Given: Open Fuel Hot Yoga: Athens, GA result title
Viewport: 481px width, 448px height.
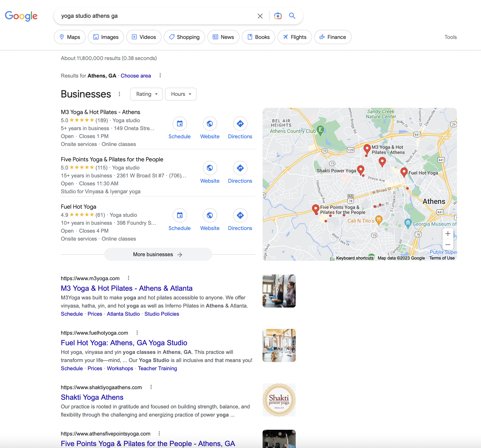Looking at the screenshot, I should (x=124, y=343).
